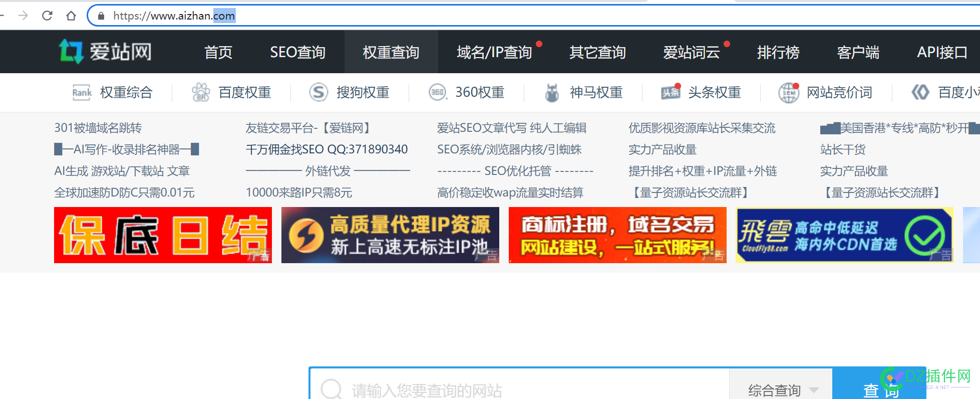This screenshot has width=980, height=399.
Task: Open the 301被墙域名跳转 ad link
Action: pyautogui.click(x=98, y=128)
